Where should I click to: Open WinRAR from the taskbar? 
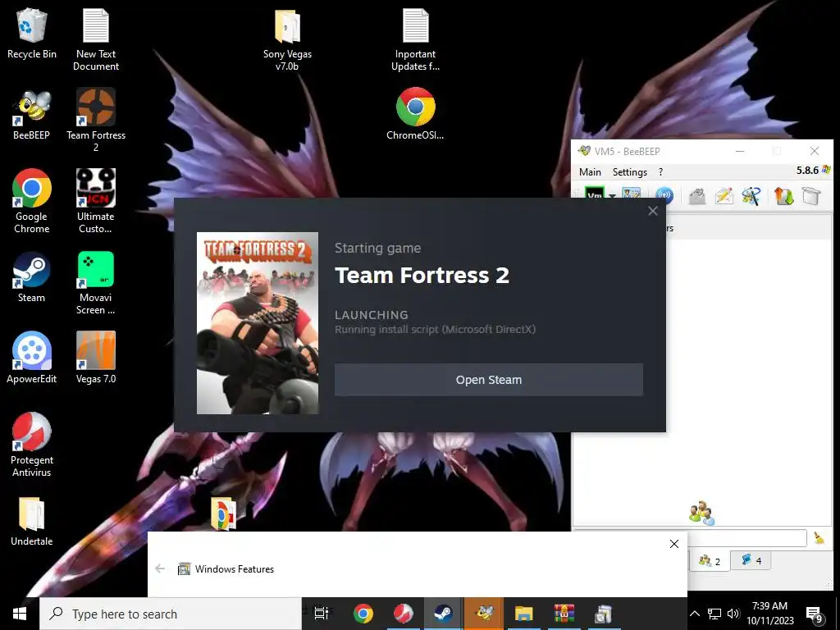click(564, 614)
